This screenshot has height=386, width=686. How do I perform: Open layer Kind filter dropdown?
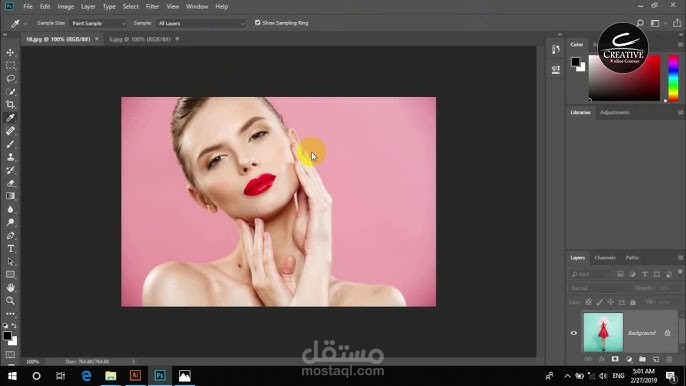coord(590,274)
